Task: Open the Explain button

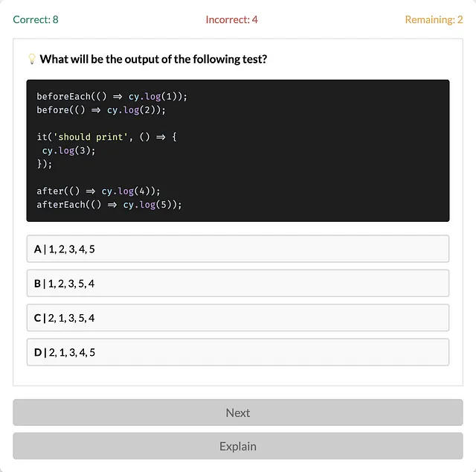Action: [238, 446]
